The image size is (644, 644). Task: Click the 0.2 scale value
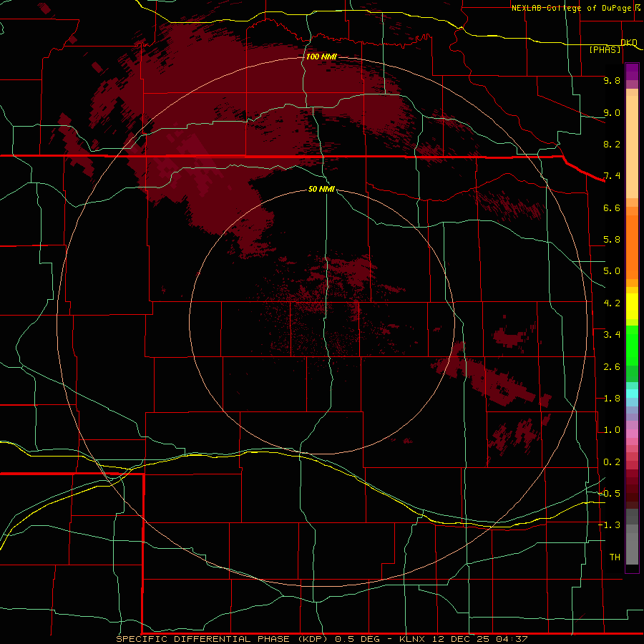coord(612,462)
